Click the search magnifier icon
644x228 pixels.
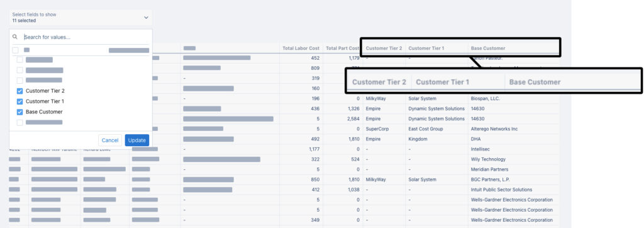click(15, 37)
